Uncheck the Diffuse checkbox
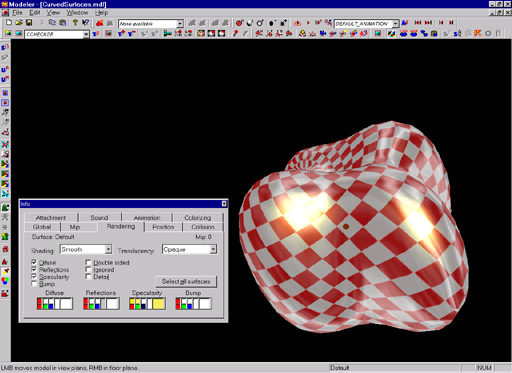 tap(34, 262)
